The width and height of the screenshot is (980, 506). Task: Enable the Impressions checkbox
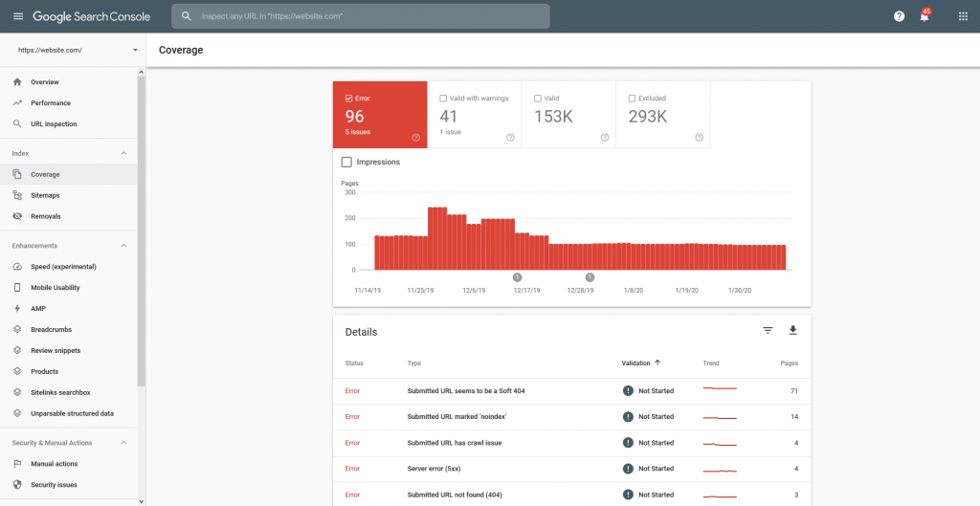(346, 162)
